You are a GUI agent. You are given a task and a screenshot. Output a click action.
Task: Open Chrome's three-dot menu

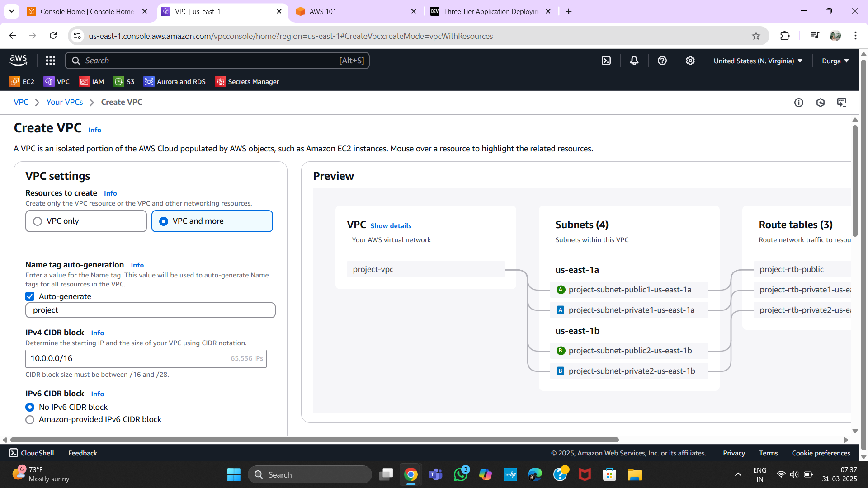click(855, 36)
